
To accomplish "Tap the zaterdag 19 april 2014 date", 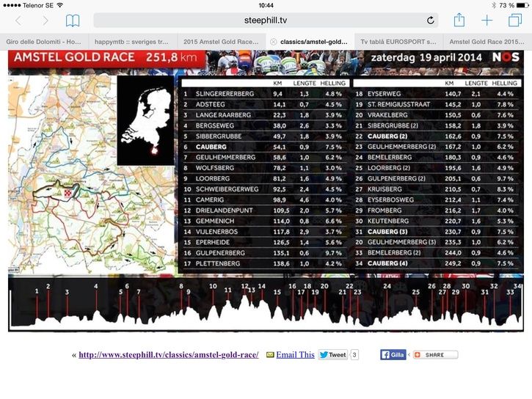I will [x=426, y=57].
